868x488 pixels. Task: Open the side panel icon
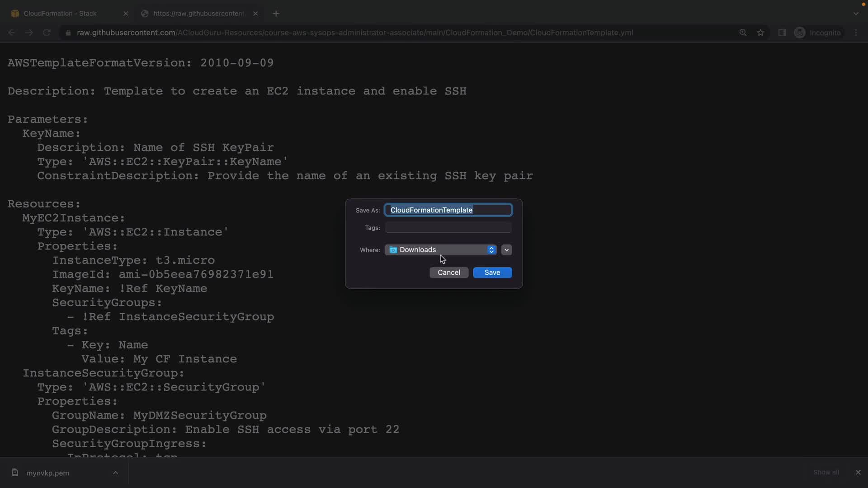click(x=782, y=33)
